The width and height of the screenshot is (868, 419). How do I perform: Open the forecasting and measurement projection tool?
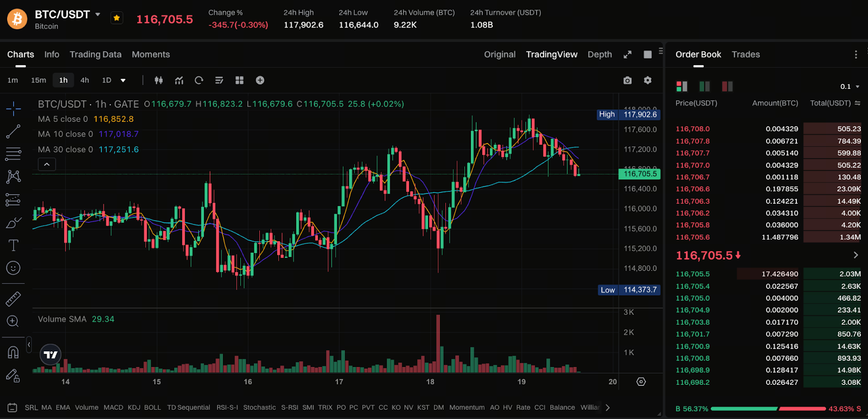pyautogui.click(x=13, y=199)
